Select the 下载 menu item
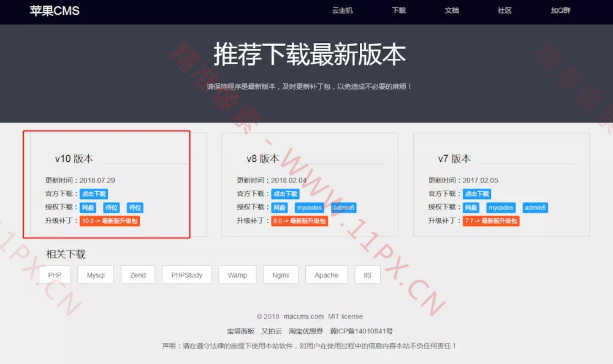 point(398,11)
